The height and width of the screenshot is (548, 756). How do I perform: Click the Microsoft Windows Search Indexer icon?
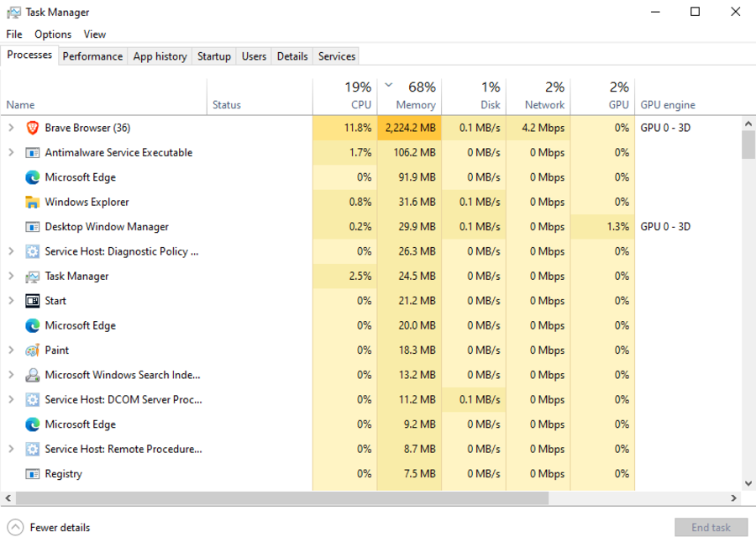[32, 375]
